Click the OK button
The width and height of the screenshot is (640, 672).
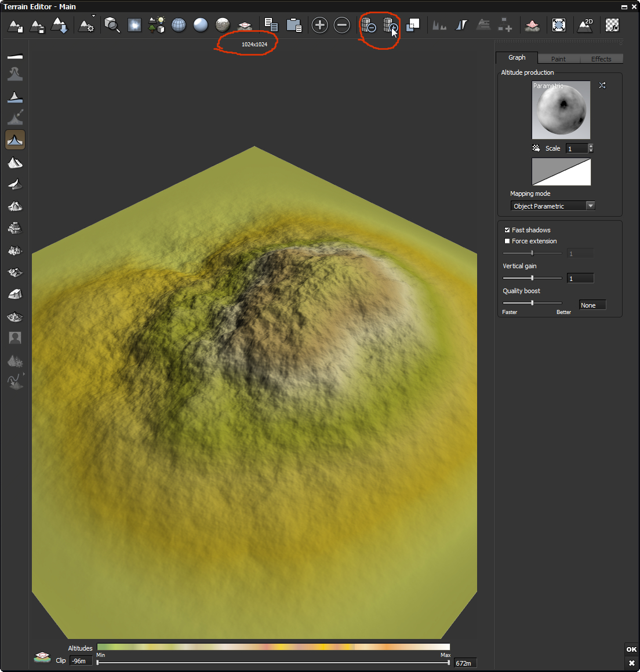pyautogui.click(x=631, y=649)
